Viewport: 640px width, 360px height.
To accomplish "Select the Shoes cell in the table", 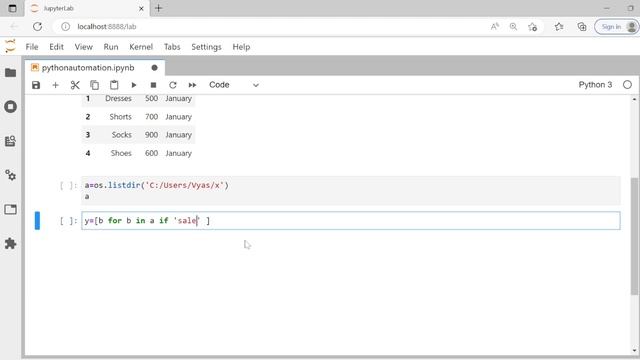I will pyautogui.click(x=121, y=153).
